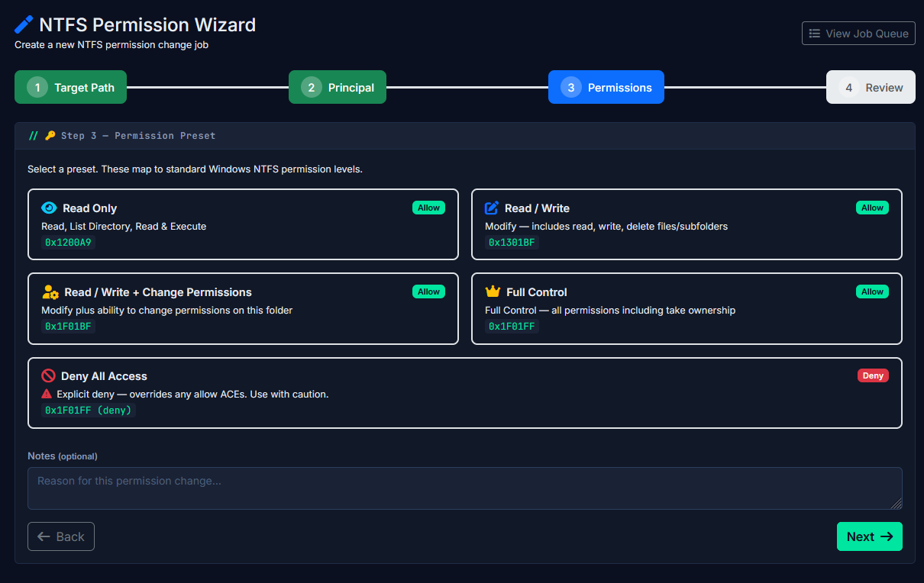Click the 'Select a preset' instruction text
This screenshot has height=583, width=924.
pos(195,169)
